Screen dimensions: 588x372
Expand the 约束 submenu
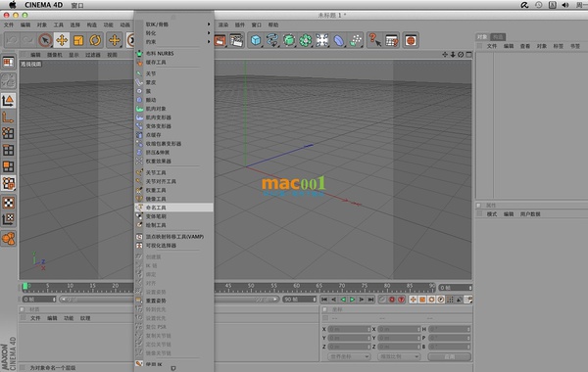[174, 41]
